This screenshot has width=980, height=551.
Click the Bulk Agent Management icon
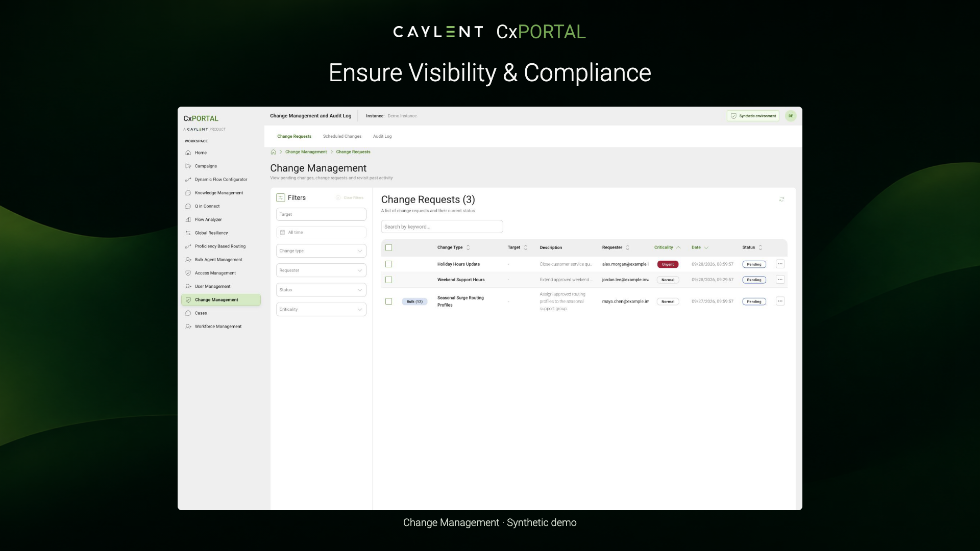188,260
